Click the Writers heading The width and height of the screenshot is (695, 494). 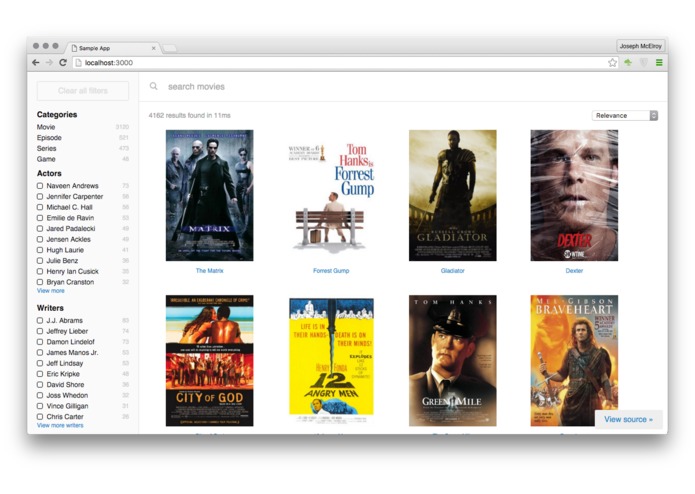pyautogui.click(x=50, y=307)
